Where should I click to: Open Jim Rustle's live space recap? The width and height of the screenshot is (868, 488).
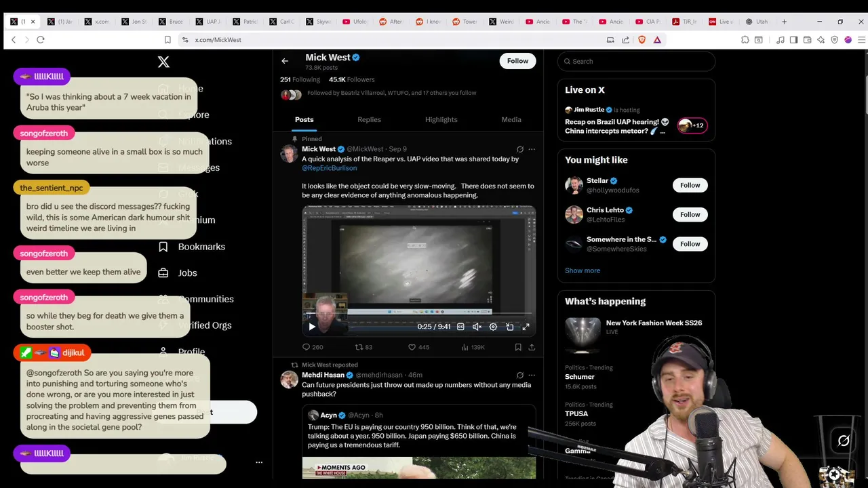click(636, 120)
